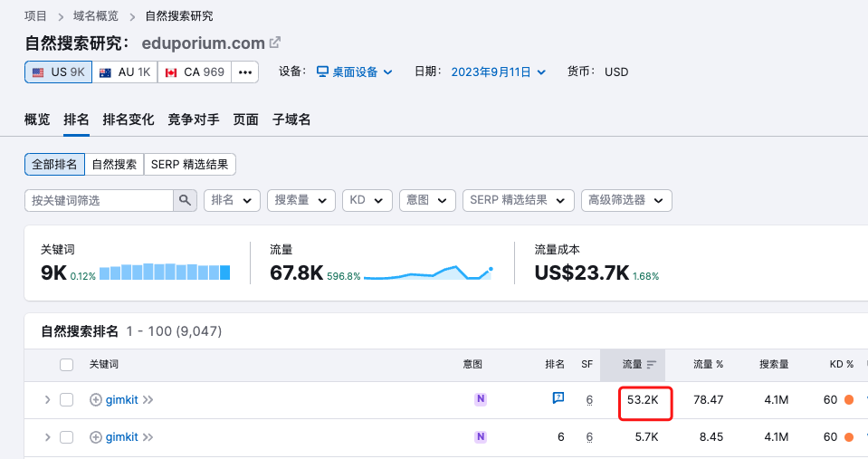
Task: Click the keyword filter input field
Action: tap(99, 200)
